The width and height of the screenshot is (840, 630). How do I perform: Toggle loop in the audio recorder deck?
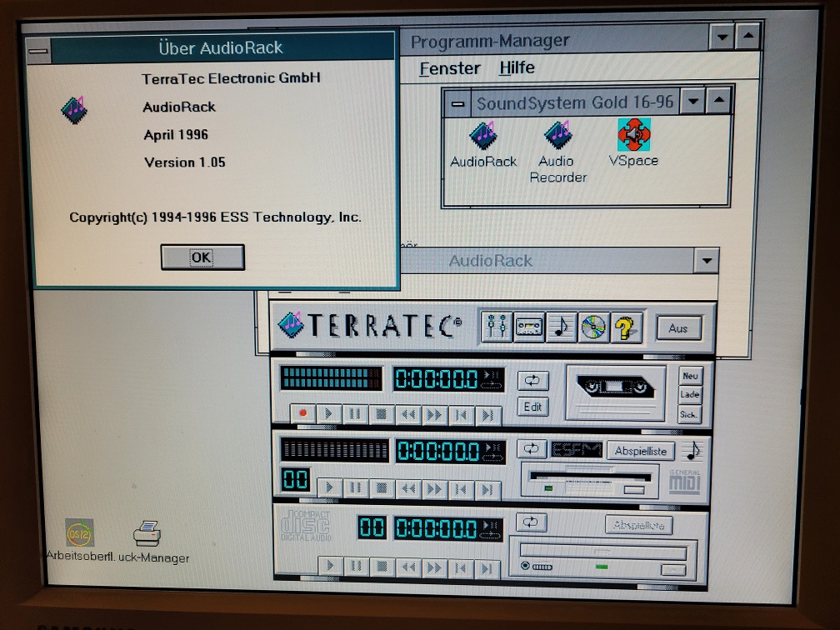coord(532,380)
